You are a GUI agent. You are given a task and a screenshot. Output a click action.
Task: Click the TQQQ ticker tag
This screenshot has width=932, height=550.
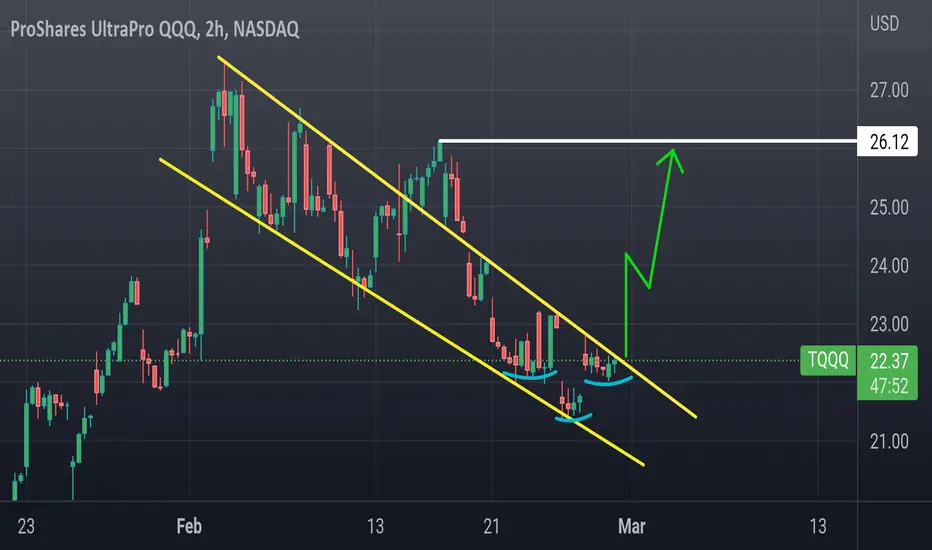coord(828,360)
